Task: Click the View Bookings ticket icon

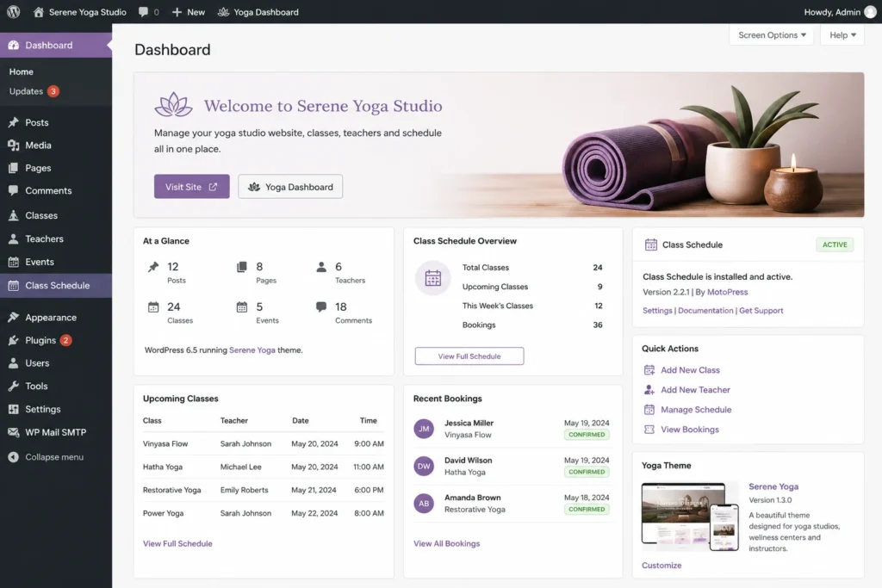Action: [x=649, y=429]
